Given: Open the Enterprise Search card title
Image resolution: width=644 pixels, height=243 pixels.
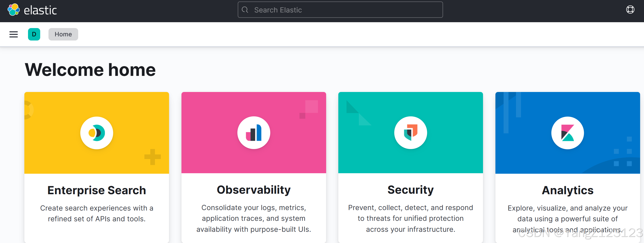Looking at the screenshot, I should click(x=97, y=190).
